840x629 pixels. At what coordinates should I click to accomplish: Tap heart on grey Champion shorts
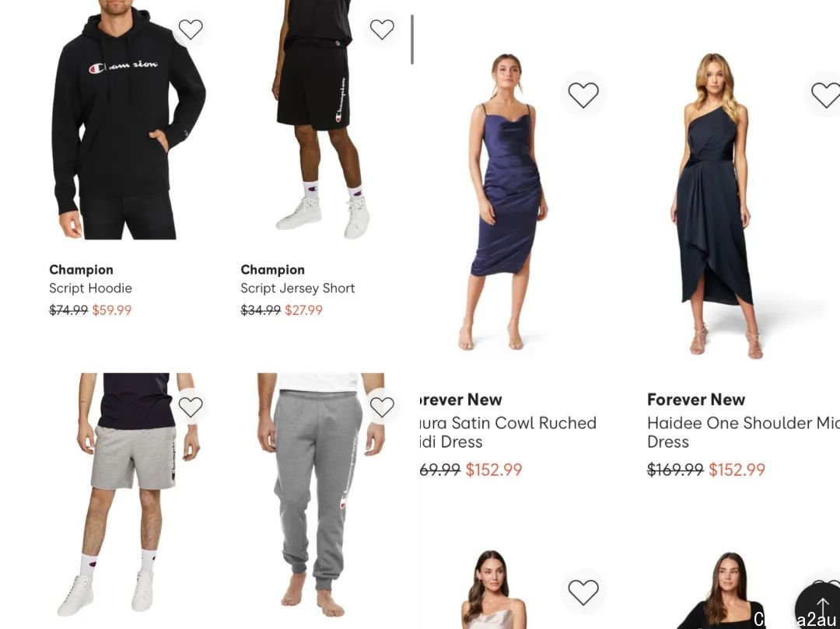pos(191,407)
